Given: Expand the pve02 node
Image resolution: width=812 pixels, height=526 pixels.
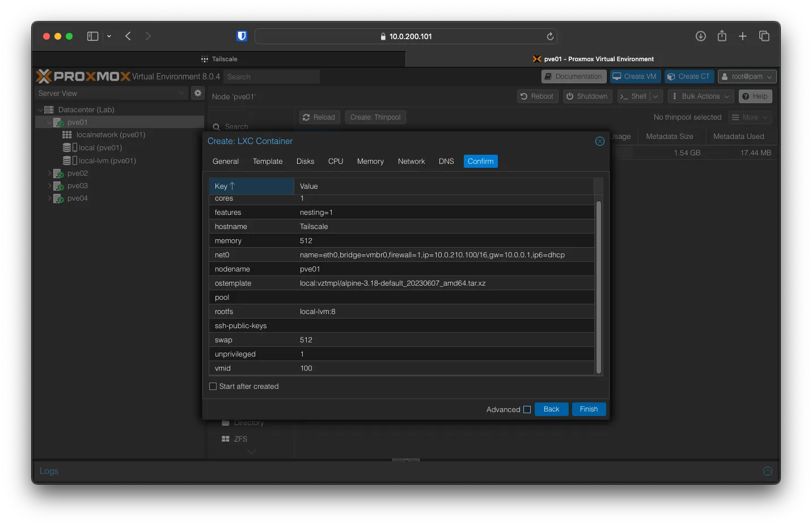Looking at the screenshot, I should tap(49, 173).
